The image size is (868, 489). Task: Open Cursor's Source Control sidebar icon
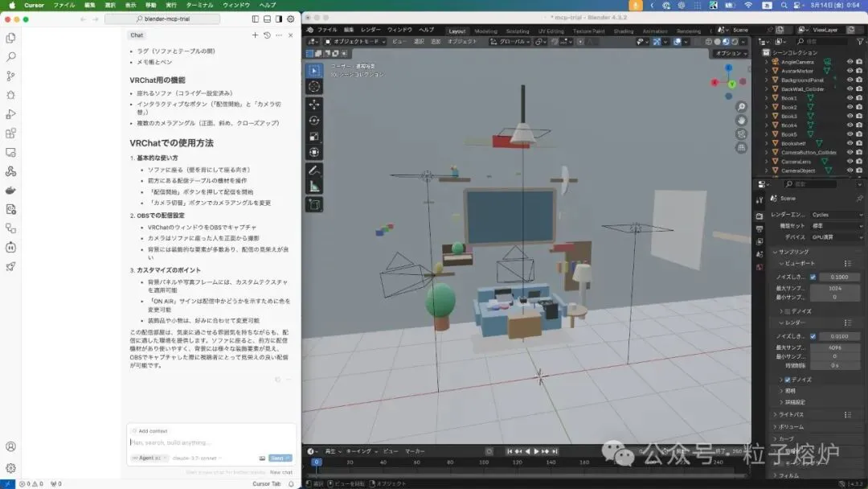click(x=10, y=76)
